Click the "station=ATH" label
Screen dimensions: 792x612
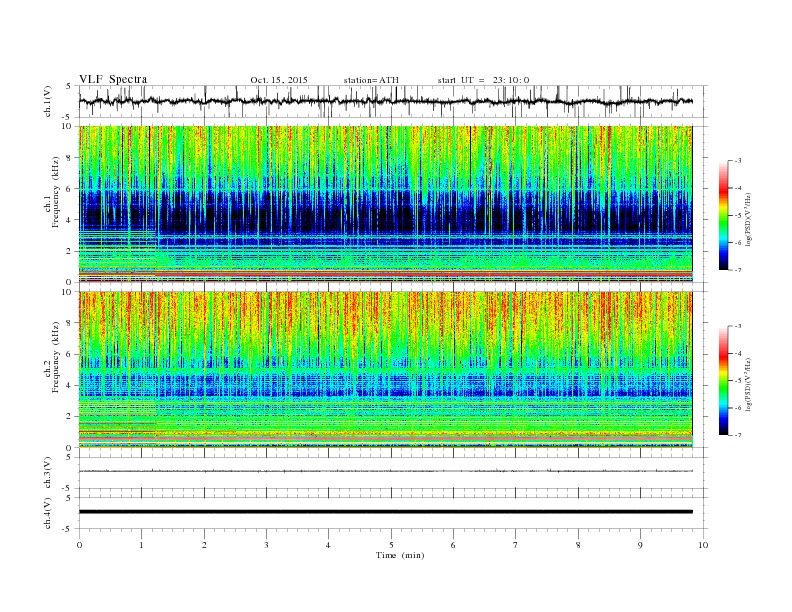(x=371, y=80)
